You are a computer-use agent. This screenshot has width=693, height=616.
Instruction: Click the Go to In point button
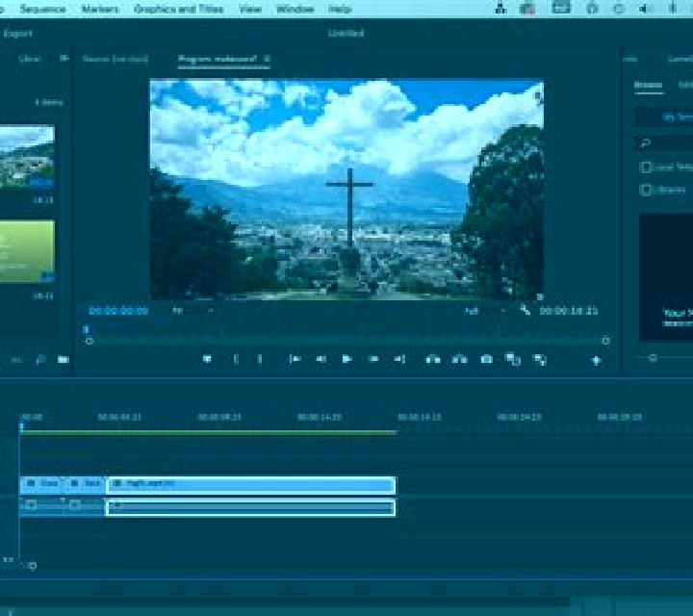coord(295,359)
